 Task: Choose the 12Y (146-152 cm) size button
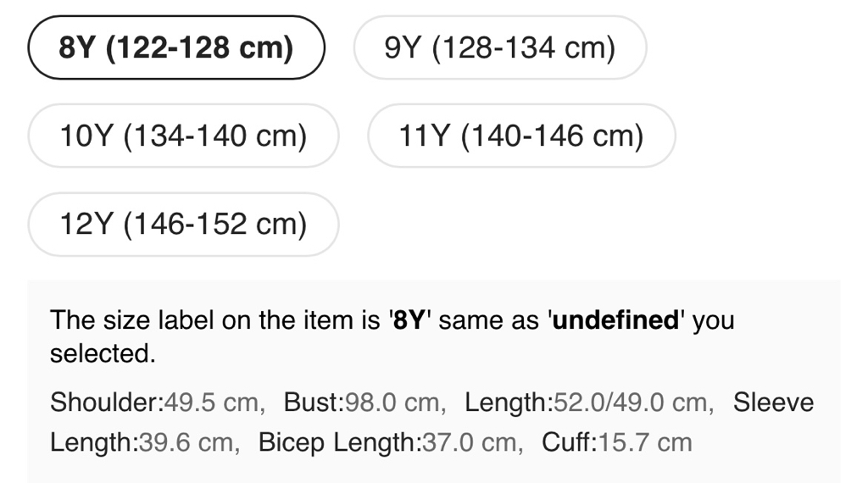coord(183,225)
